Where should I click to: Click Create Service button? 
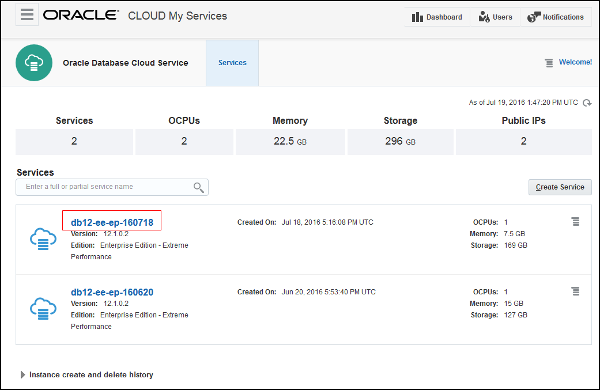click(560, 187)
